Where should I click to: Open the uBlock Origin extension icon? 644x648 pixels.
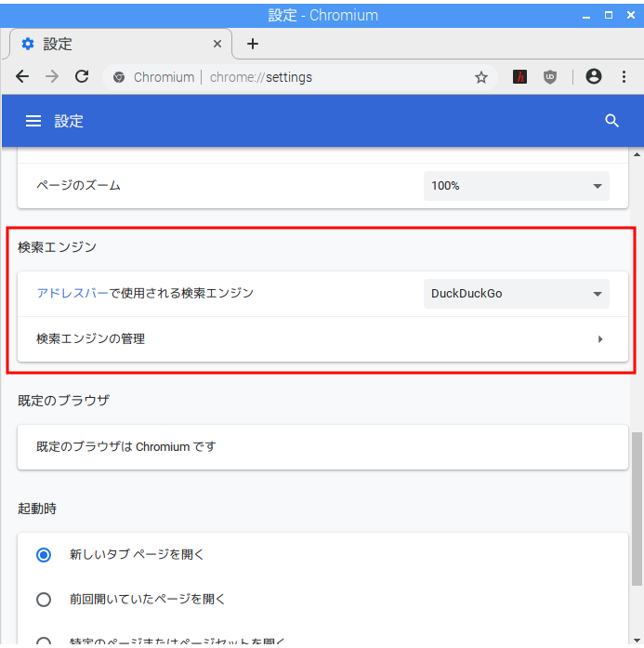click(x=550, y=77)
